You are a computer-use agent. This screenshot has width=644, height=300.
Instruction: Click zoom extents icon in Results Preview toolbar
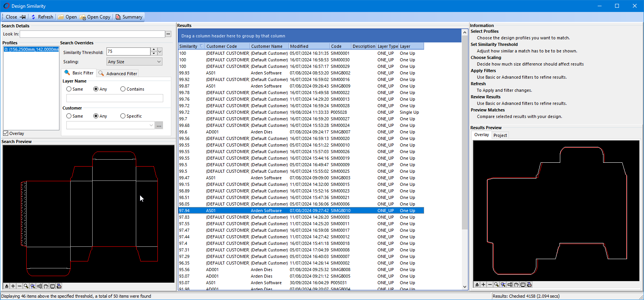510,285
